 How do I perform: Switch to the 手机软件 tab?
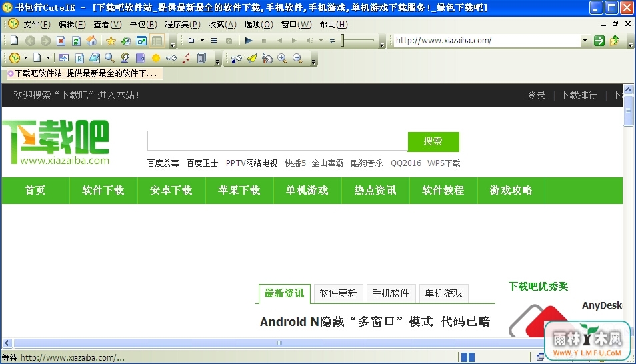[x=391, y=293]
